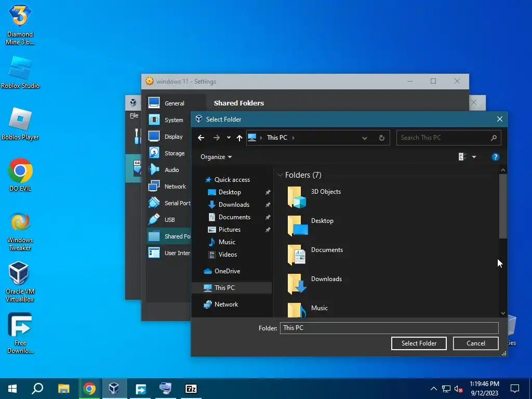Open File Explorer from taskbar
The width and height of the screenshot is (532, 399).
pyautogui.click(x=64, y=389)
